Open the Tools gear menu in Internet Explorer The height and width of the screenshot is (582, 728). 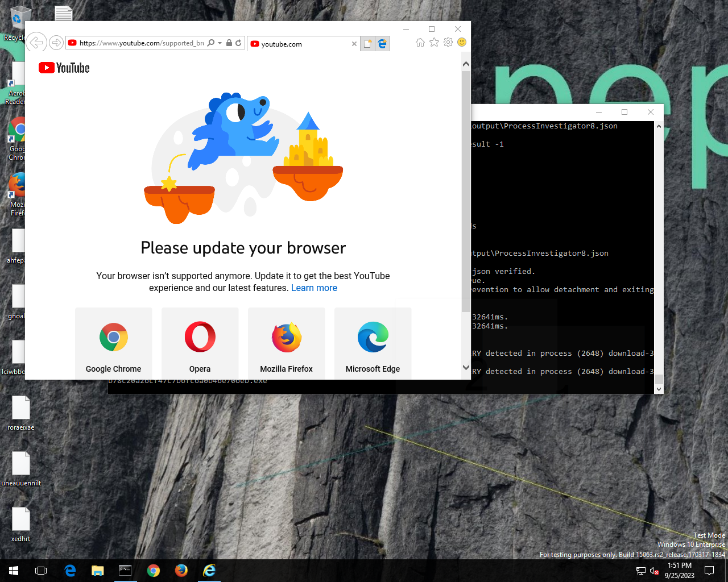(x=448, y=43)
